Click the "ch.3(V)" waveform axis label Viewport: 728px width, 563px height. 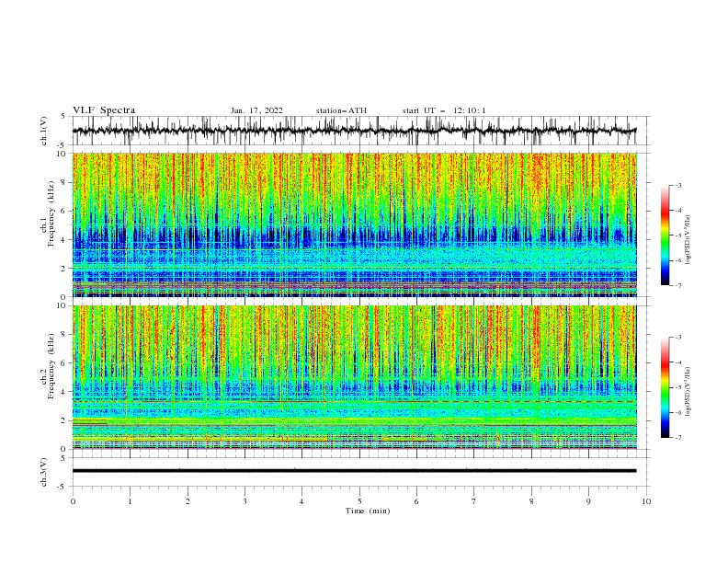(x=44, y=472)
